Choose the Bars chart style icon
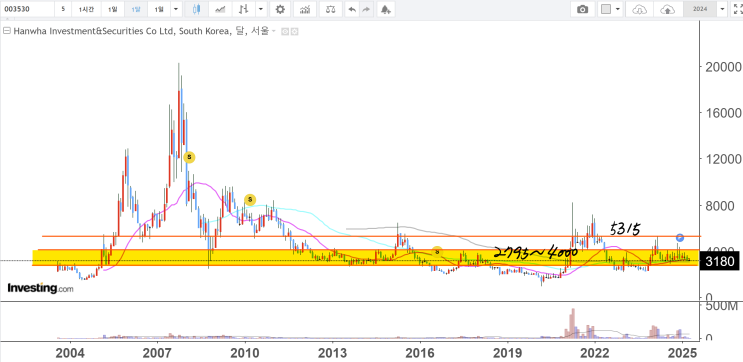Screen dimensions: 743x362 coord(244,9)
